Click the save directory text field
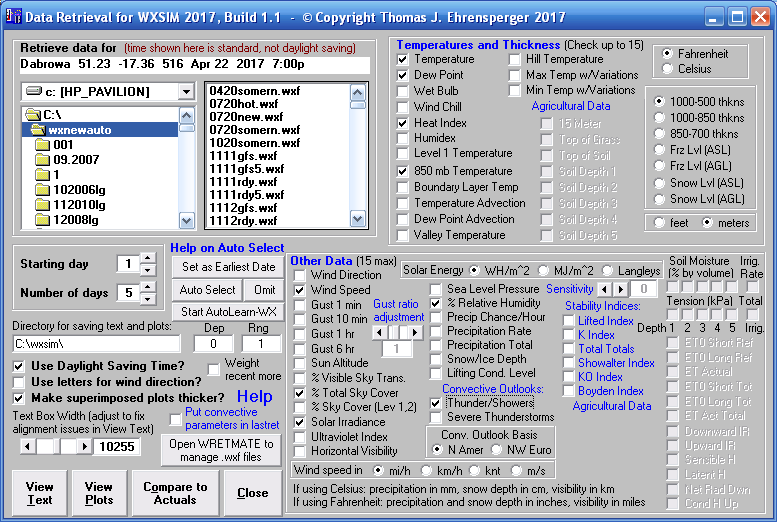This screenshot has height=522, width=777. (x=96, y=344)
